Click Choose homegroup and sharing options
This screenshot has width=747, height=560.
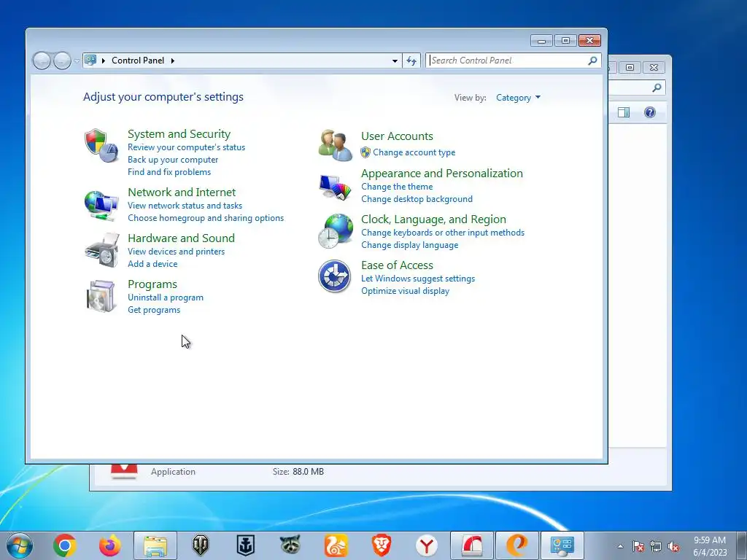click(x=206, y=217)
